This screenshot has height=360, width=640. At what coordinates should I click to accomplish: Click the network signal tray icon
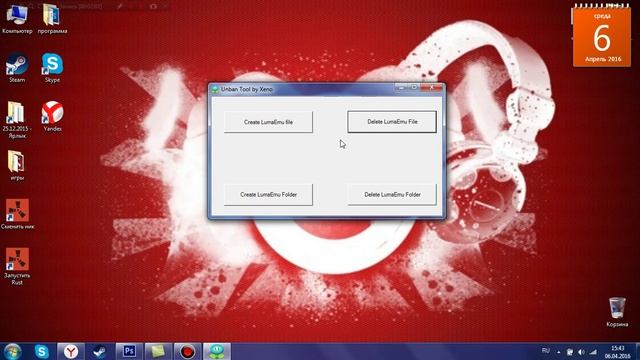pyautogui.click(x=593, y=352)
